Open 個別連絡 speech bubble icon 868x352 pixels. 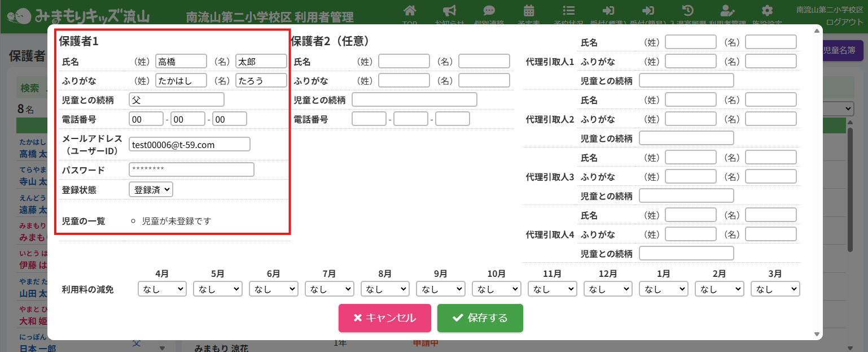pos(489,11)
